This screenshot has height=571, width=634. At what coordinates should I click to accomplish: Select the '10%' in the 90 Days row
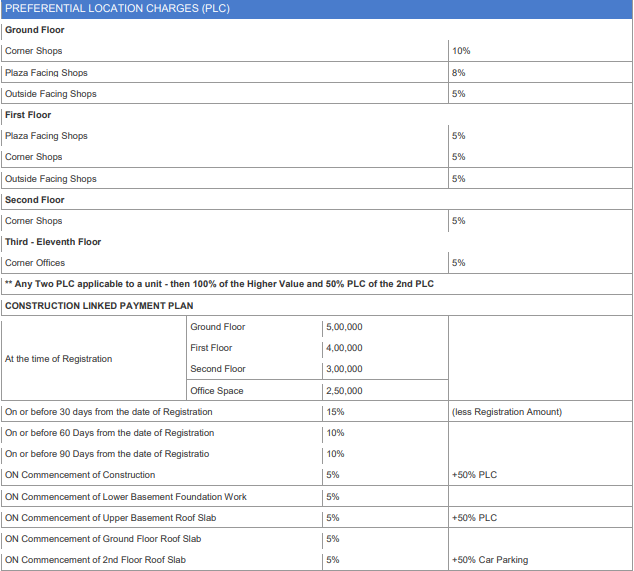pyautogui.click(x=335, y=454)
